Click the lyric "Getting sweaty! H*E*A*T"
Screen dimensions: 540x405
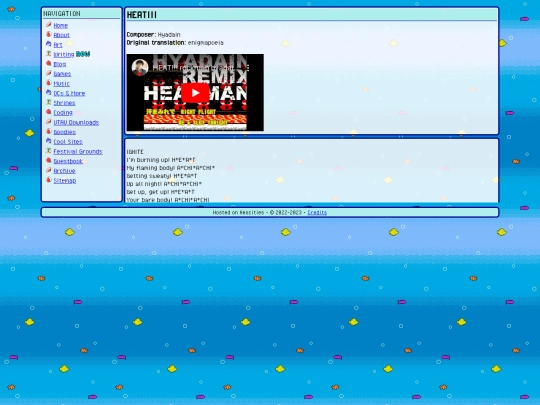[x=162, y=176]
